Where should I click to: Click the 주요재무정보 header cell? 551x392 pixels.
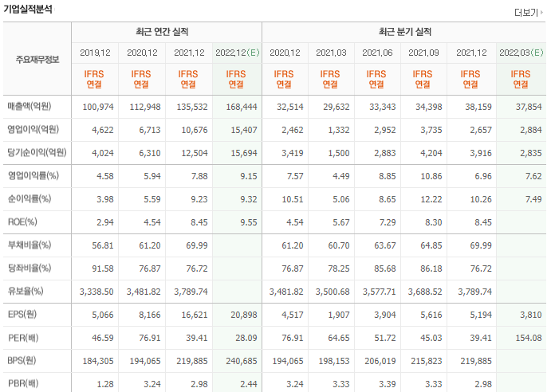37,60
